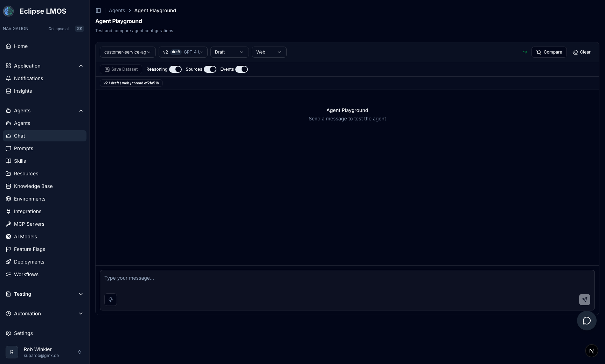Toggle the Sources switch
This screenshot has width=605, height=364.
(210, 69)
